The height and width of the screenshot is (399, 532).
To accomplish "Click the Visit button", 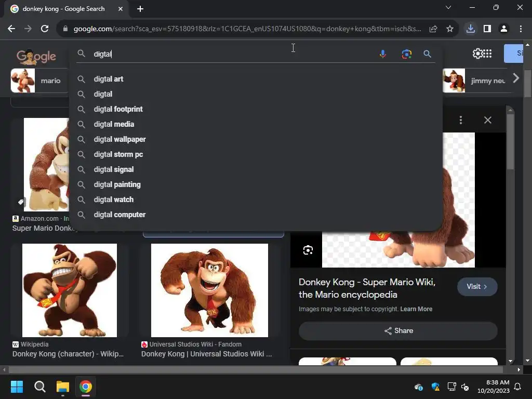I will 477,287.
